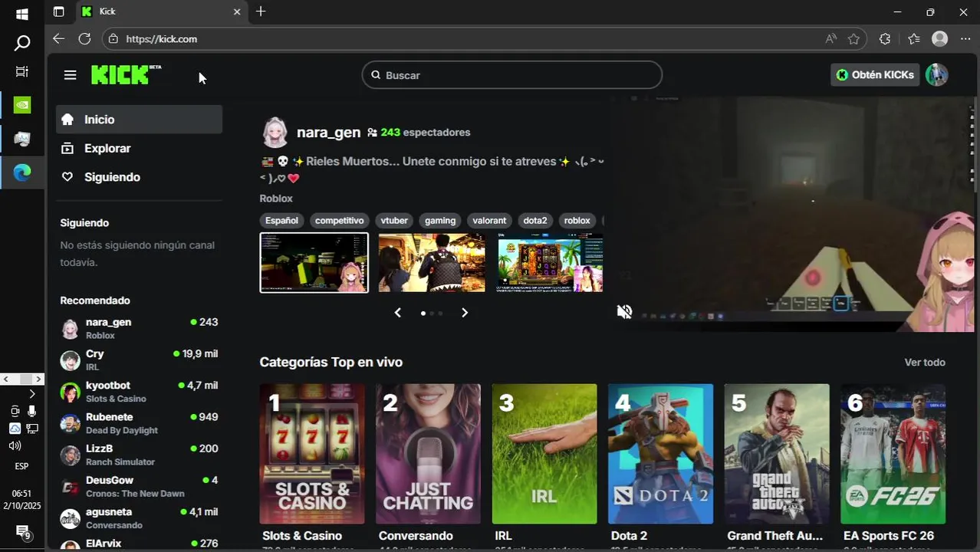
Task: Open browser extensions icon
Action: coord(884,39)
